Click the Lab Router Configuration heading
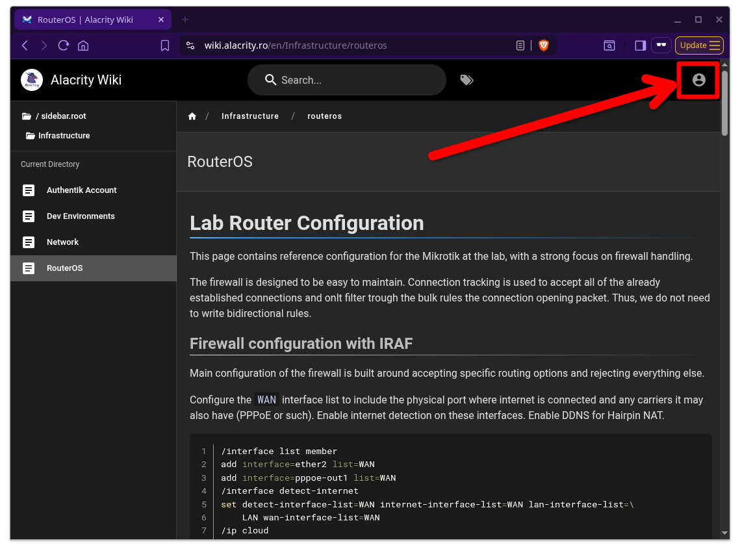Image resolution: width=740 pixels, height=560 pixels. (307, 223)
